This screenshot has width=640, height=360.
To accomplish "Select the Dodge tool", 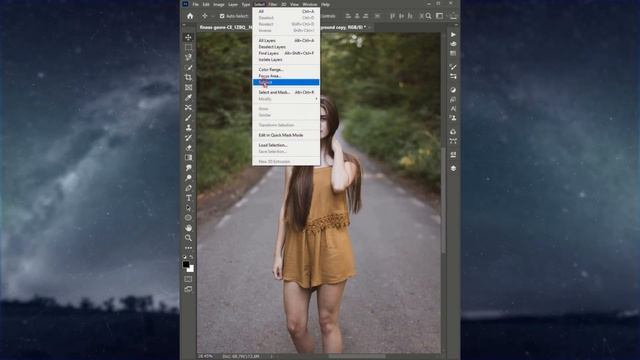I will point(188,178).
